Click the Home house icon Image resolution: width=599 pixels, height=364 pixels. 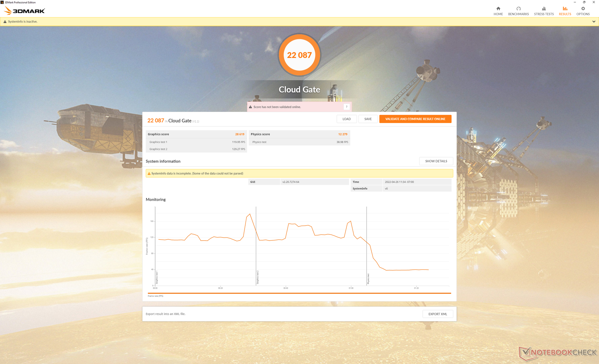(x=498, y=9)
